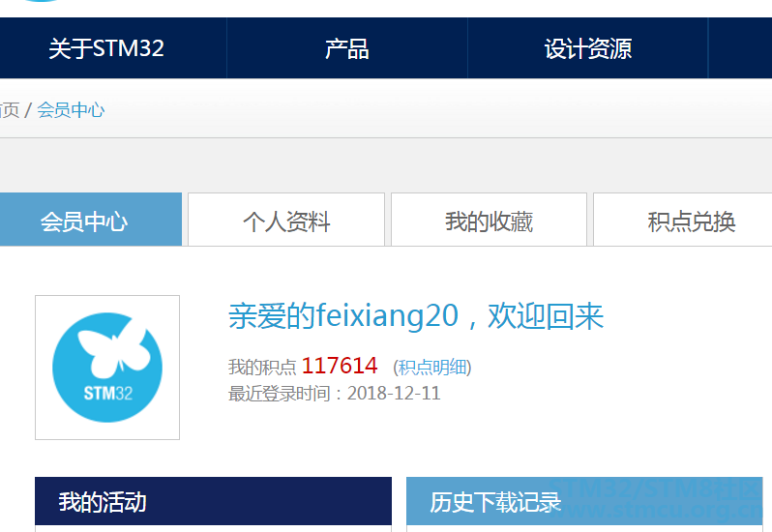Click the 历史下载记录 panel header
Image resolution: width=772 pixels, height=532 pixels.
[584, 501]
